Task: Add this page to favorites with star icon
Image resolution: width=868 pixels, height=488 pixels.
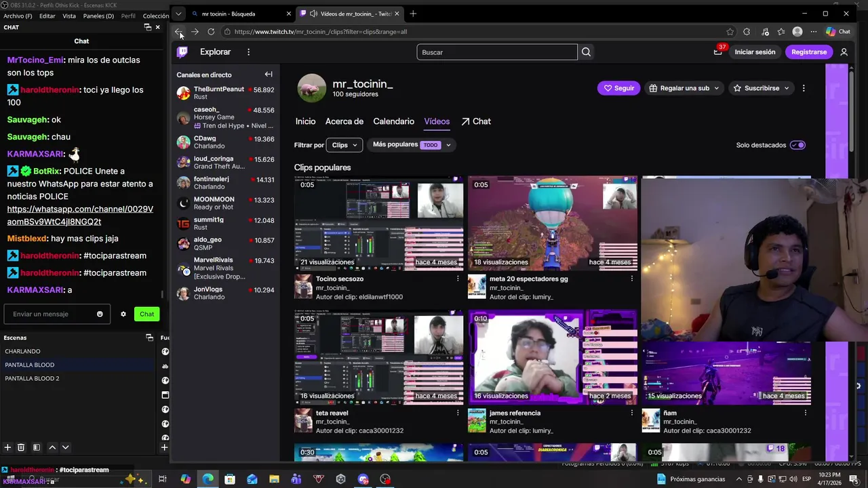Action: [730, 32]
